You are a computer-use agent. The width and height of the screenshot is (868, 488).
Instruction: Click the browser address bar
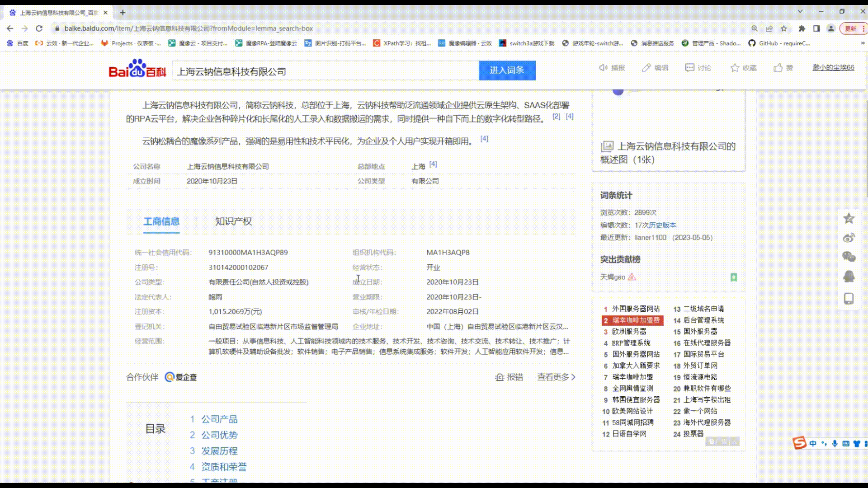(398, 28)
